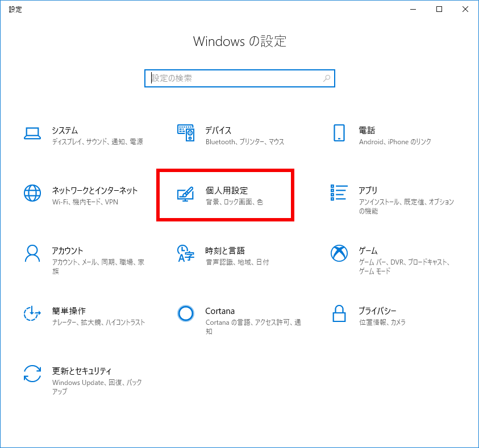Click the 音声認識、地域、日付 description
Image resolution: width=479 pixels, height=448 pixels.
[238, 262]
